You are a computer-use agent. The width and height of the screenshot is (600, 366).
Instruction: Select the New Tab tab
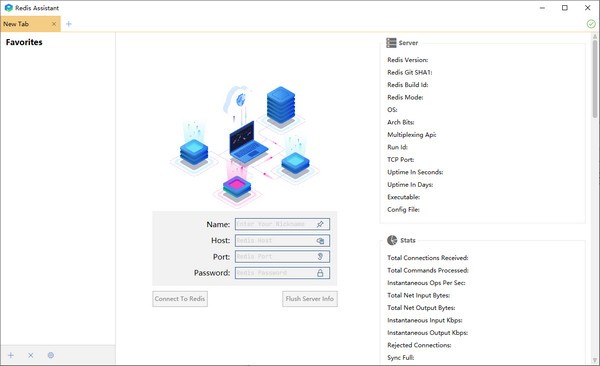(x=30, y=24)
